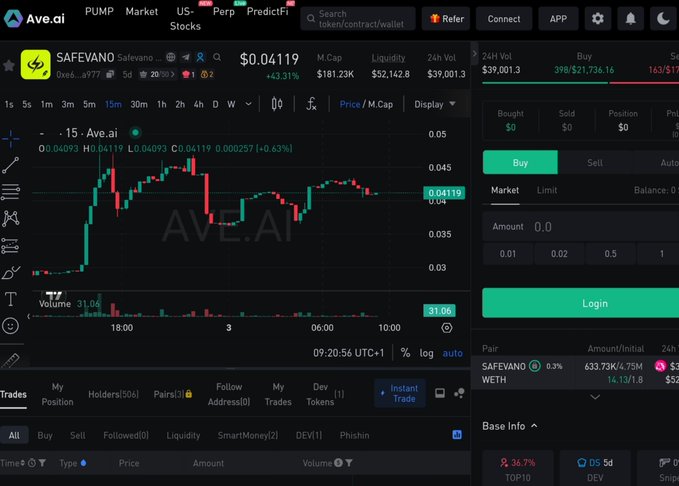
Task: Switch chart to M.Cap mode
Action: click(380, 104)
